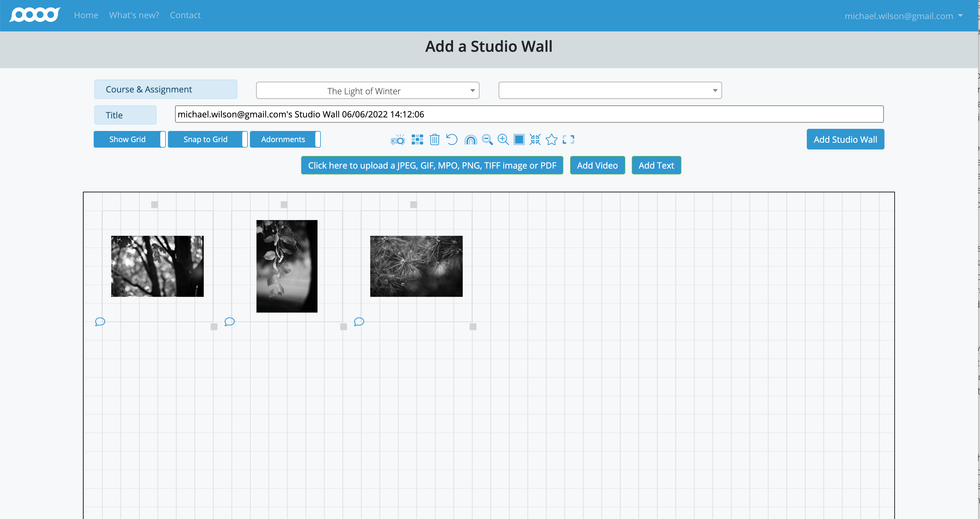Zoom in with the plus magnifier
Viewport: 980px width, 519px height.
pos(503,140)
